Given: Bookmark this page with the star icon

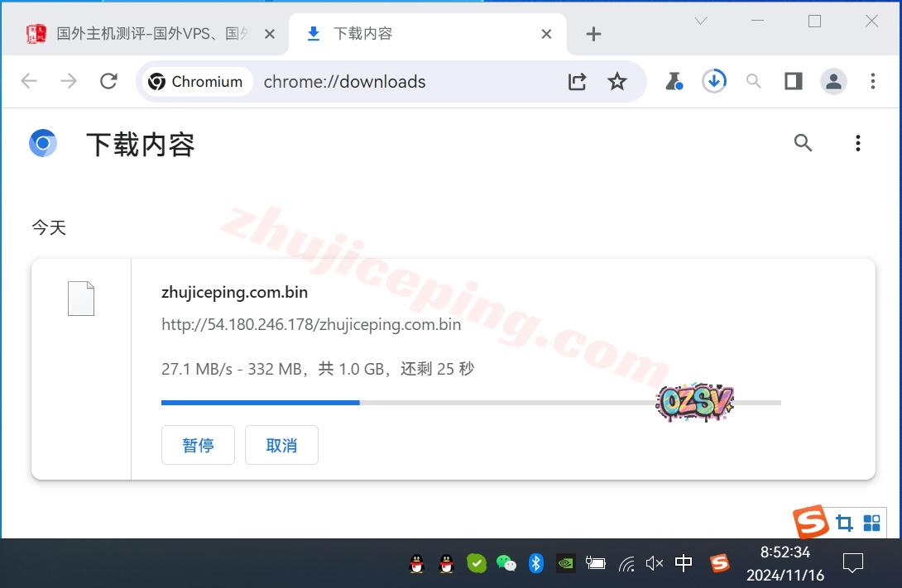Looking at the screenshot, I should (x=617, y=81).
